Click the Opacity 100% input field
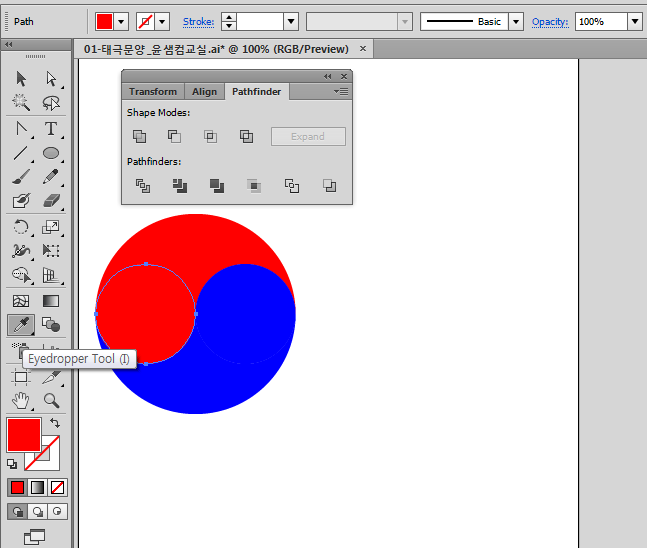The image size is (647, 548). [601, 21]
